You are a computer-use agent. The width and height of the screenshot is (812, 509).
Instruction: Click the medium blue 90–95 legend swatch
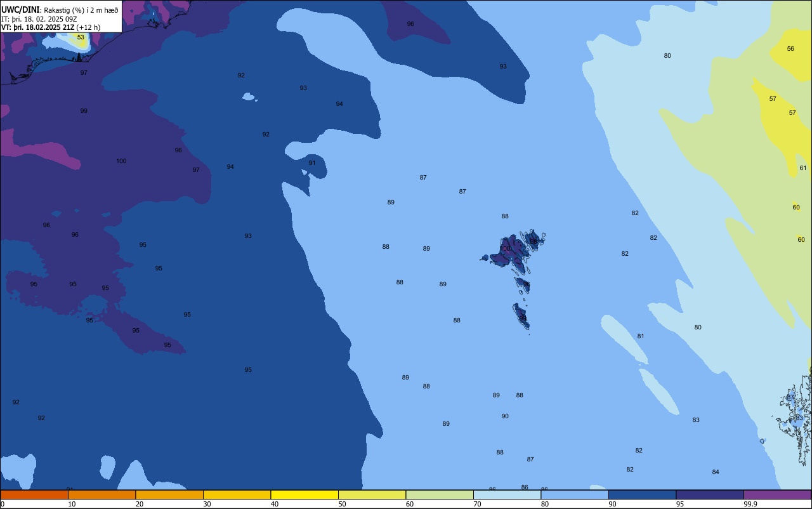[642, 494]
